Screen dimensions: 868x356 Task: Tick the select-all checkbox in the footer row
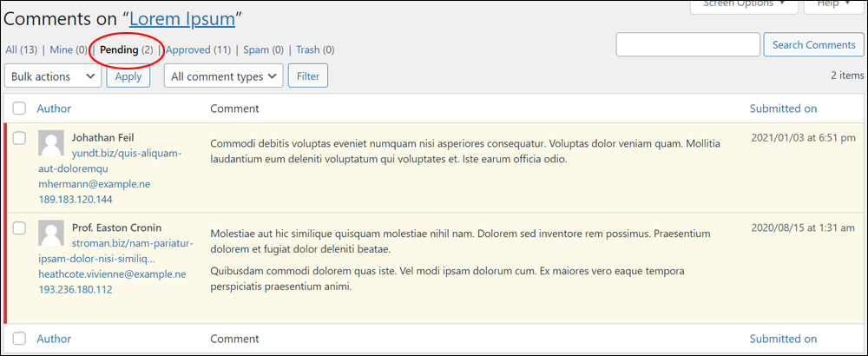click(19, 339)
